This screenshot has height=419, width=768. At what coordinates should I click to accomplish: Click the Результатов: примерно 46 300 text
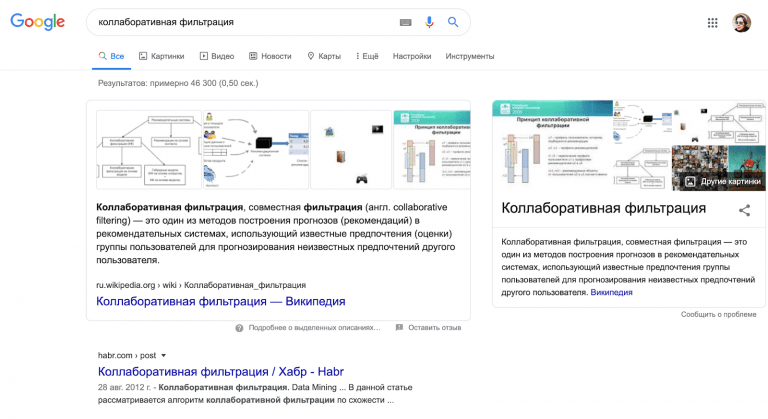pos(178,83)
